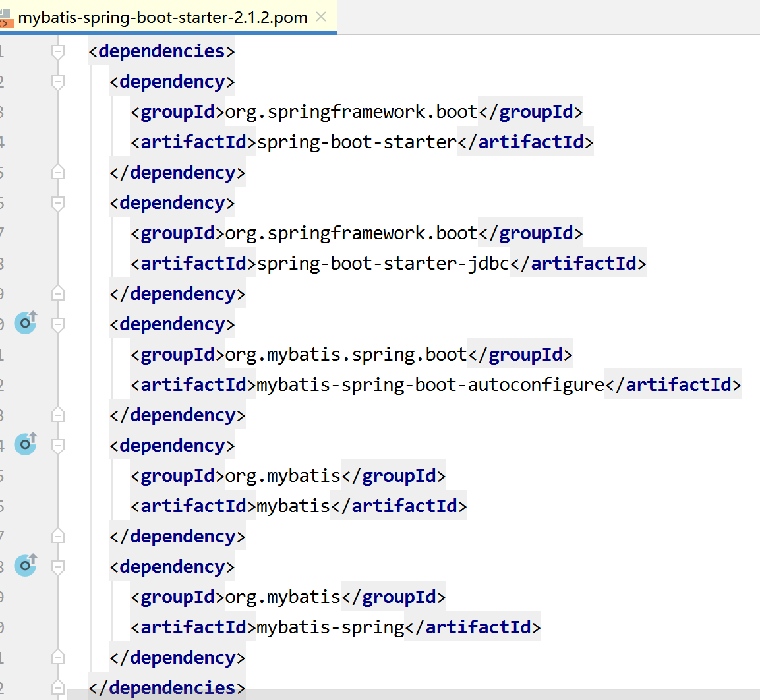Click gutter icon beside org.mybatis mybatis dependency
This screenshot has width=760, height=700.
26,444
